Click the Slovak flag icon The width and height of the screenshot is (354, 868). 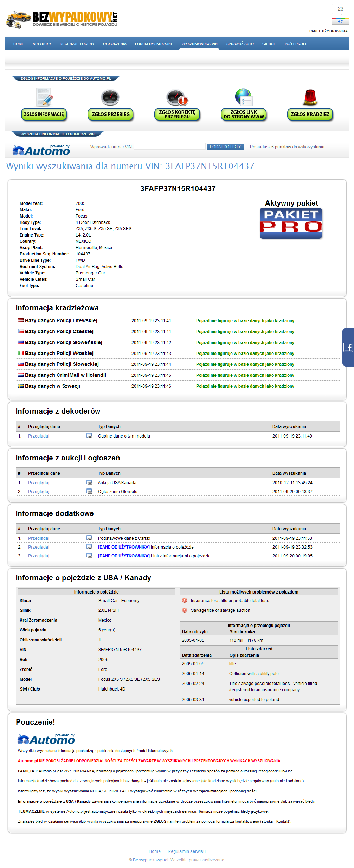tap(21, 364)
